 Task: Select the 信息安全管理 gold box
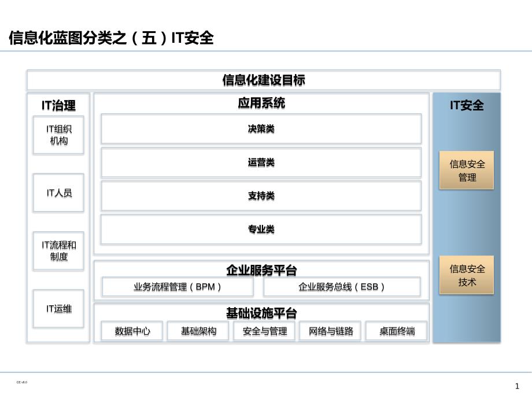tap(467, 171)
